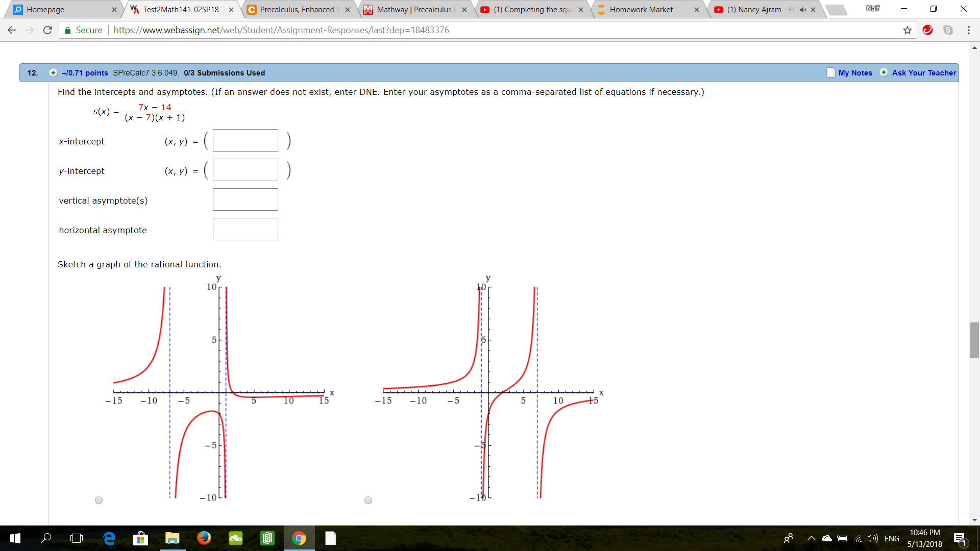Click the Naif profile button
This screenshot has width=980, height=551.
[872, 9]
